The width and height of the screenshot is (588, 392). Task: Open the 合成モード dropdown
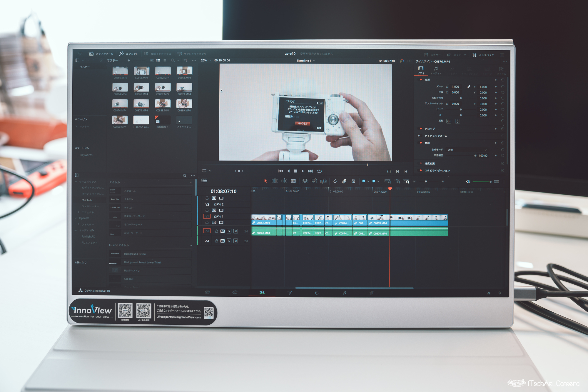[x=467, y=150]
